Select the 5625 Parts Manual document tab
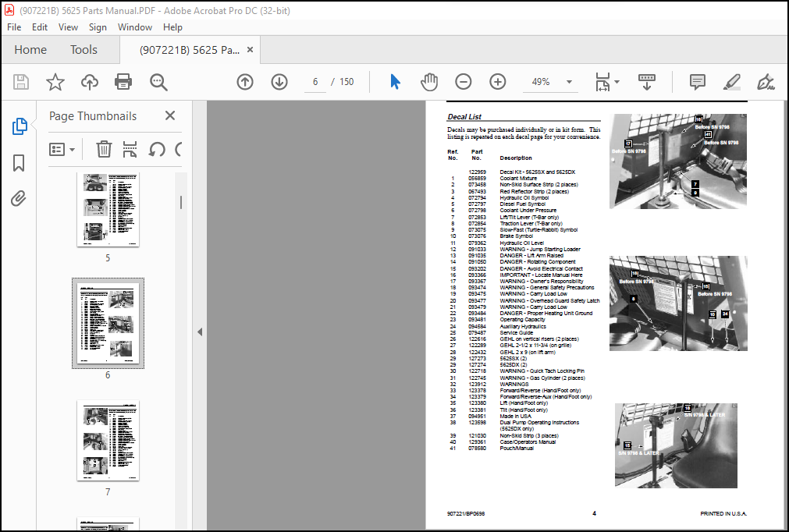Image resolution: width=789 pixels, height=532 pixels. point(190,50)
